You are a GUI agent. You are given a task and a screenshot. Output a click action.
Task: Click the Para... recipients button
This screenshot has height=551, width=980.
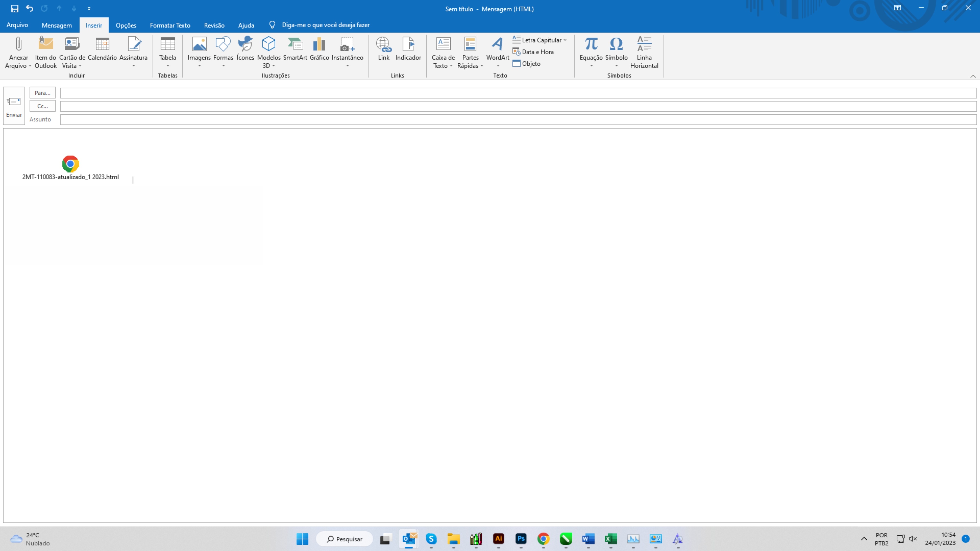pyautogui.click(x=43, y=93)
